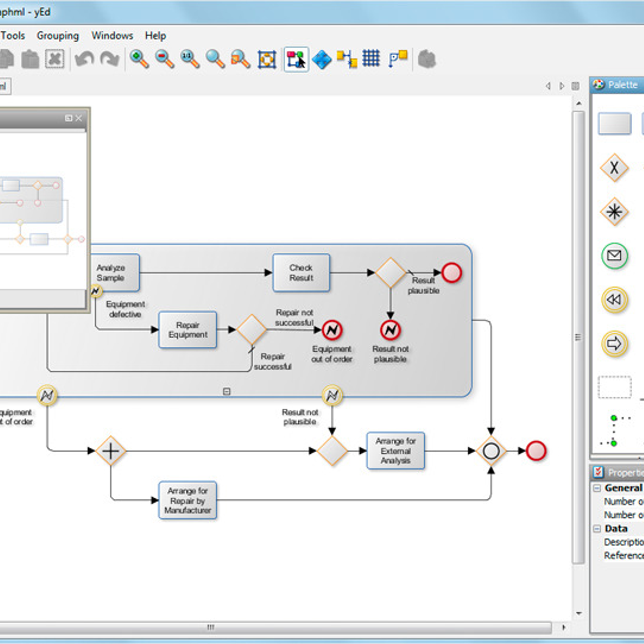Screen dimensions: 644x644
Task: Select Arrange for External Analysis node
Action: pos(396,451)
